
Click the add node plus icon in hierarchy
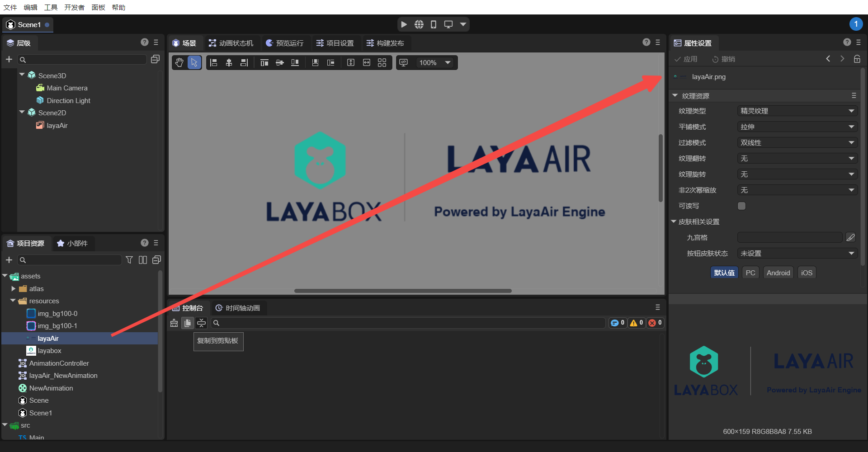tap(9, 59)
